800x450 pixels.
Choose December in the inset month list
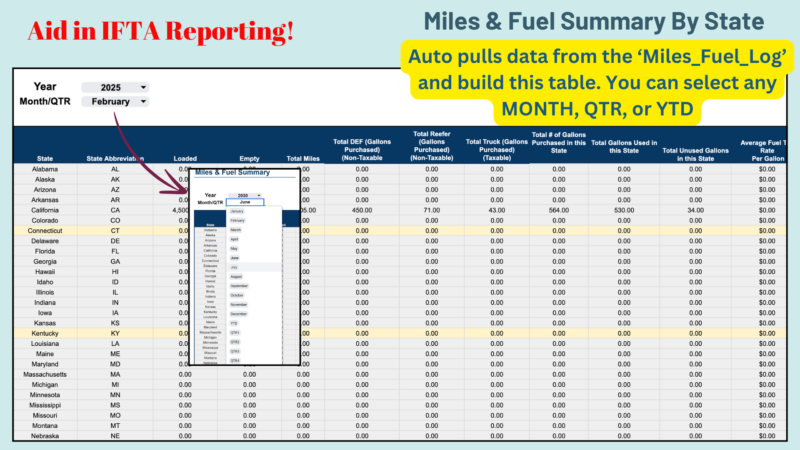point(238,314)
